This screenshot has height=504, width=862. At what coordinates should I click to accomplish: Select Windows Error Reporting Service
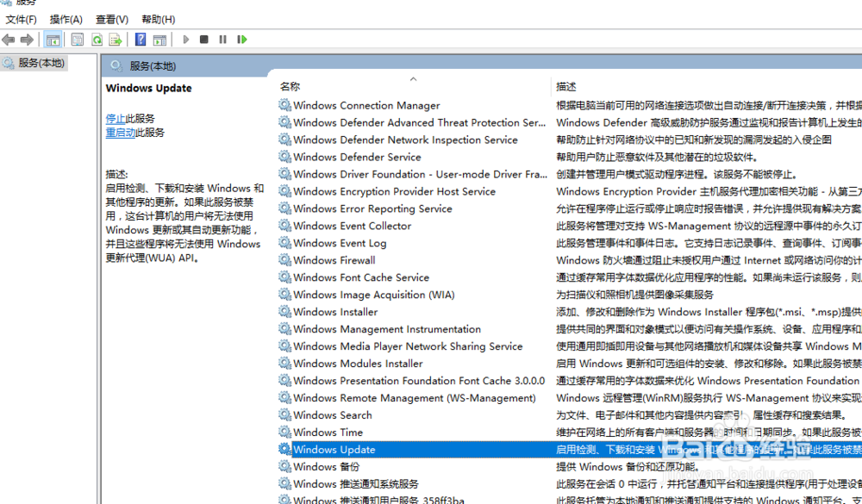click(x=372, y=208)
